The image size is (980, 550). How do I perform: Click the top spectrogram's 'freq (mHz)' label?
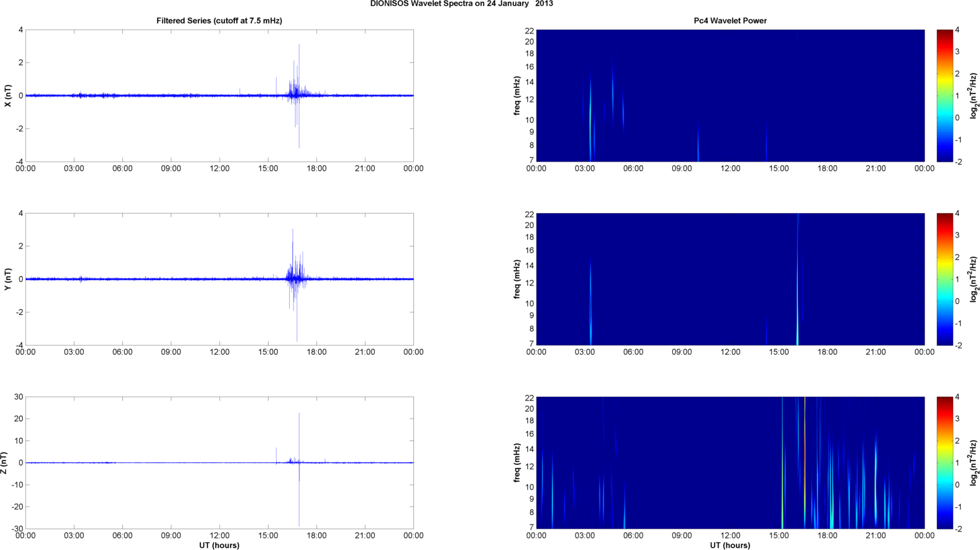click(x=517, y=96)
